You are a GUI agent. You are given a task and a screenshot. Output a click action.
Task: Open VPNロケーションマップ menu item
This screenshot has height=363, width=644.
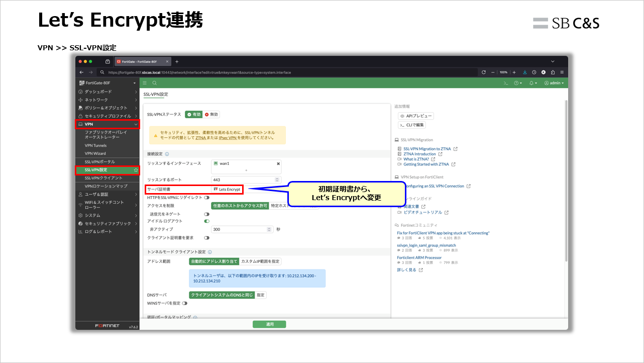[107, 186]
